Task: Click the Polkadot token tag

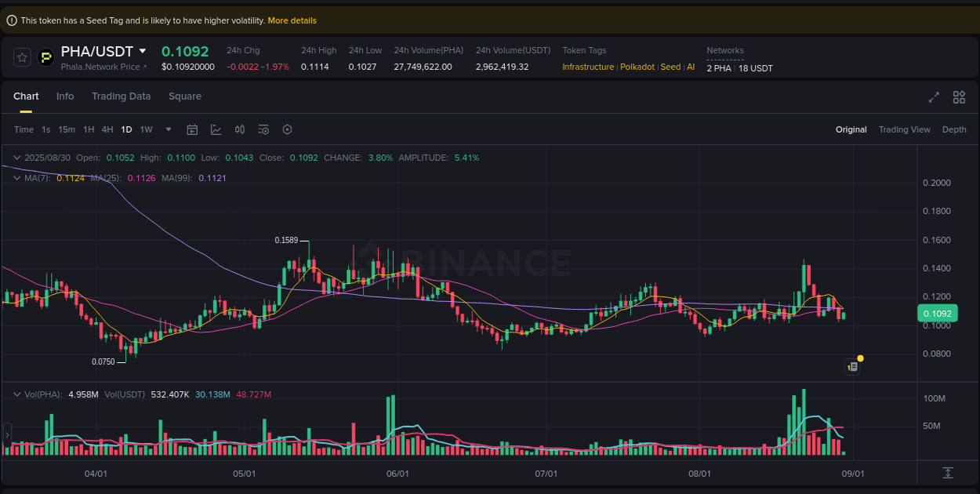Action: tap(637, 67)
